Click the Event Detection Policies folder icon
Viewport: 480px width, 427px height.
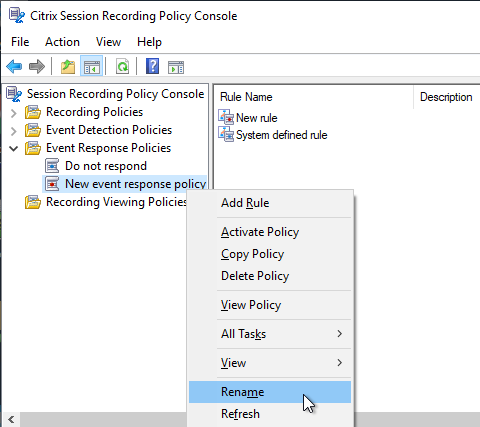point(33,130)
